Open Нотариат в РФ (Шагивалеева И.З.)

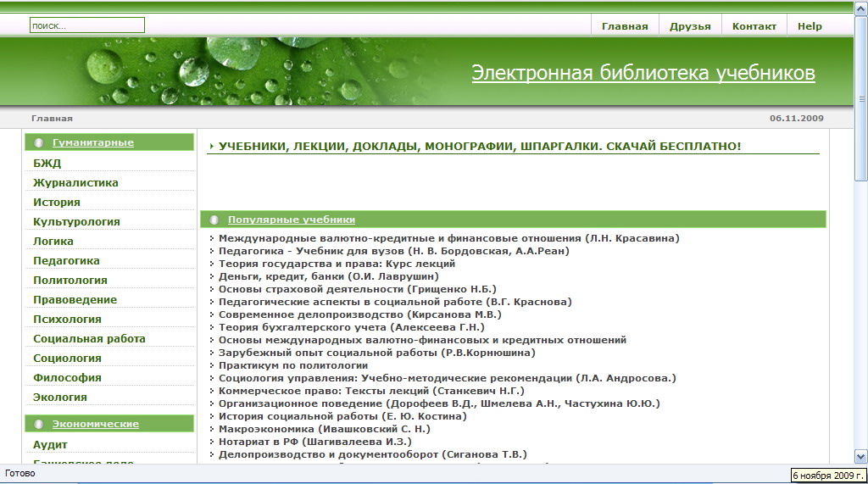(x=315, y=442)
